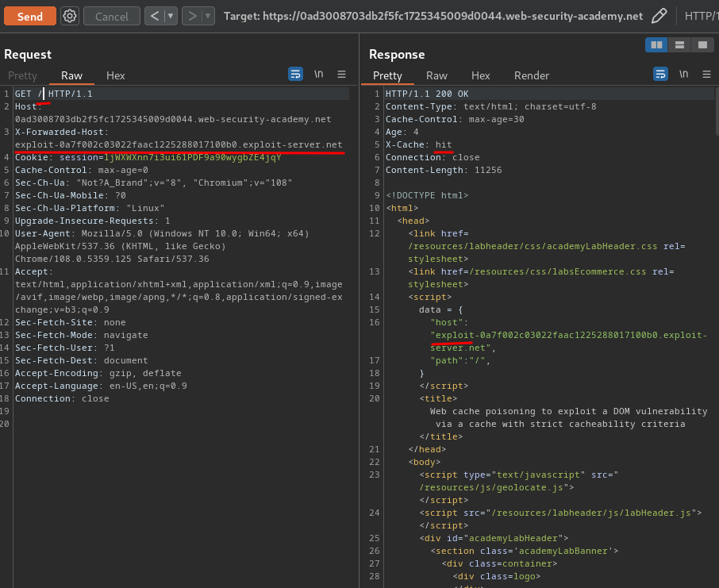The height and width of the screenshot is (588, 719).
Task: Select combined single-pane layout icon
Action: [x=702, y=44]
